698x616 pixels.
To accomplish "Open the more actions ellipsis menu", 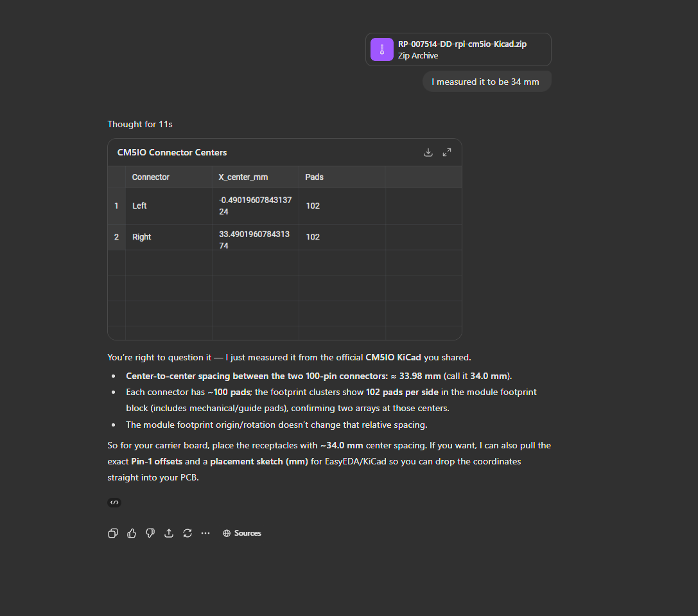I will [x=205, y=533].
